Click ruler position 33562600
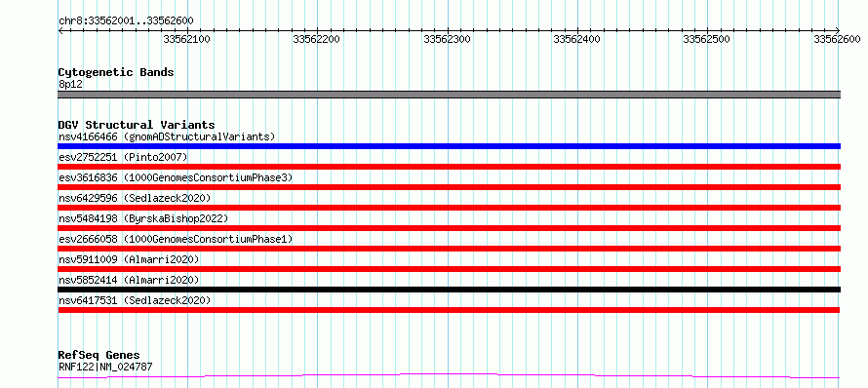 837,39
